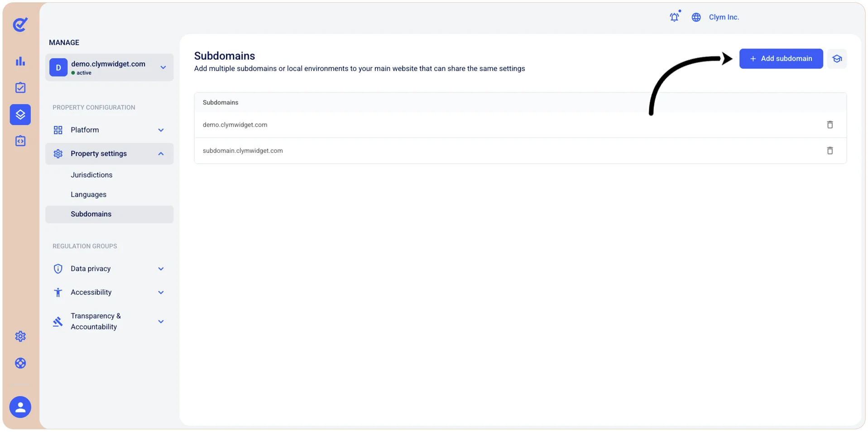Open the tasks checklist sidebar icon
The image size is (868, 432).
tap(20, 87)
